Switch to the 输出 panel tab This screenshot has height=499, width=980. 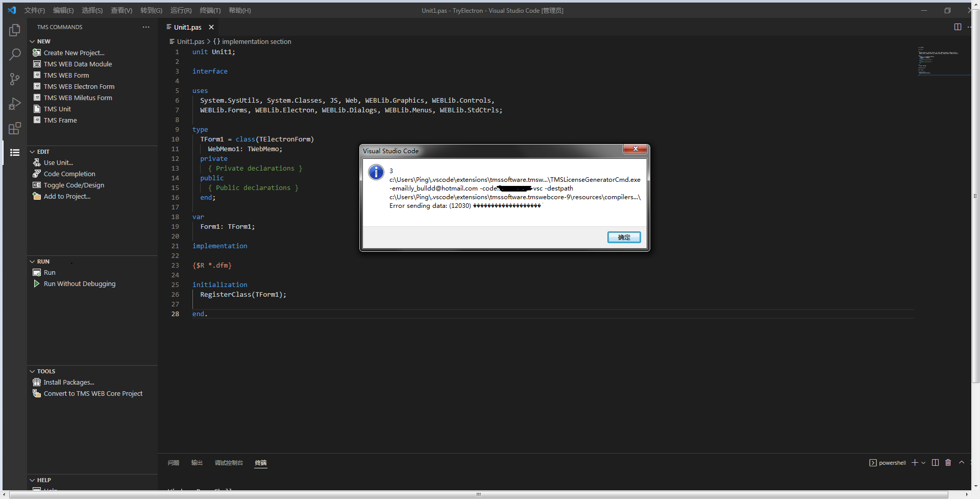[197, 463]
